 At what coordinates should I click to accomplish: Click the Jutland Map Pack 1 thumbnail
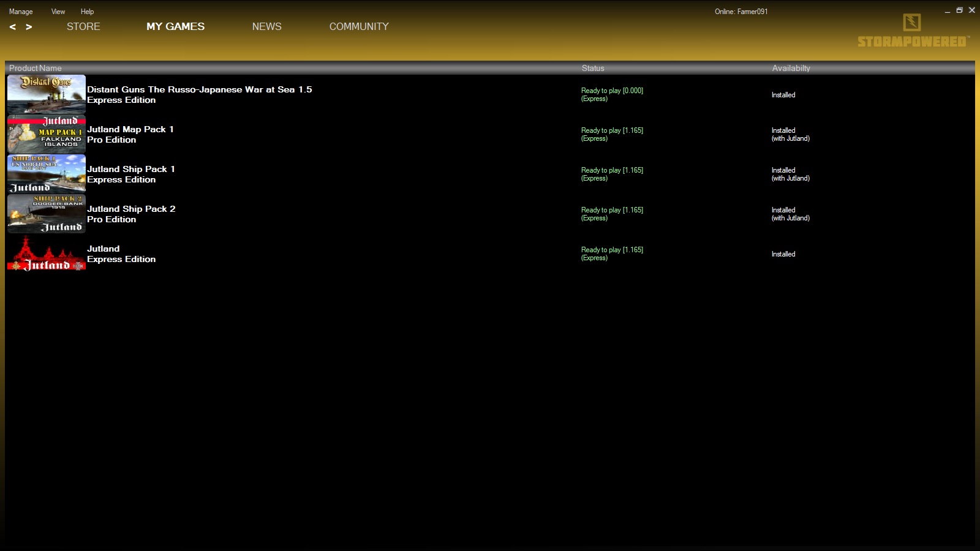[x=47, y=134]
